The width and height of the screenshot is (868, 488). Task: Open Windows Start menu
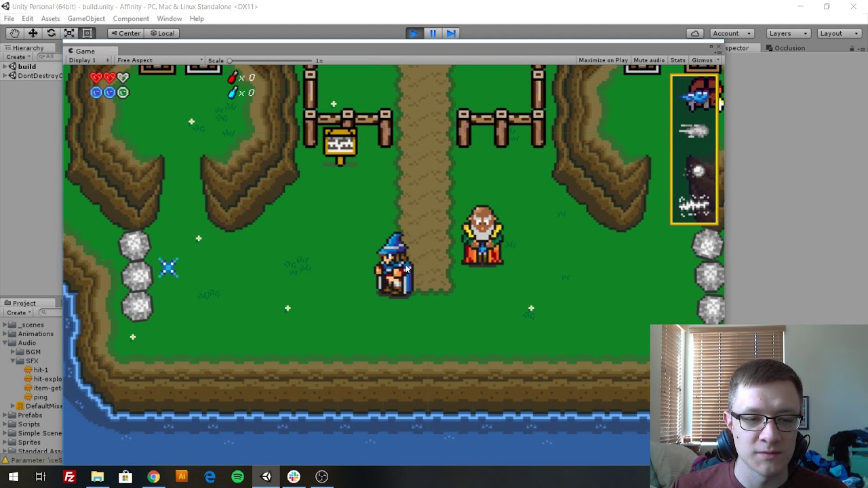14,476
